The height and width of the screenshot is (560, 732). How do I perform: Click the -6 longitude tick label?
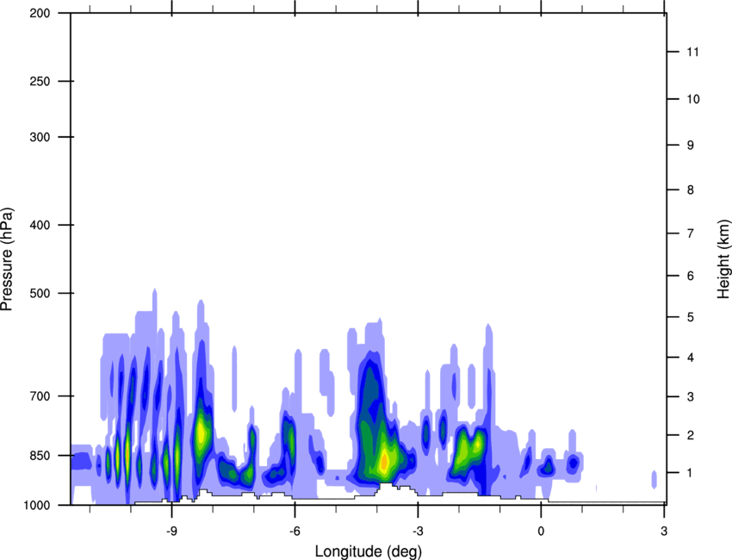295,532
